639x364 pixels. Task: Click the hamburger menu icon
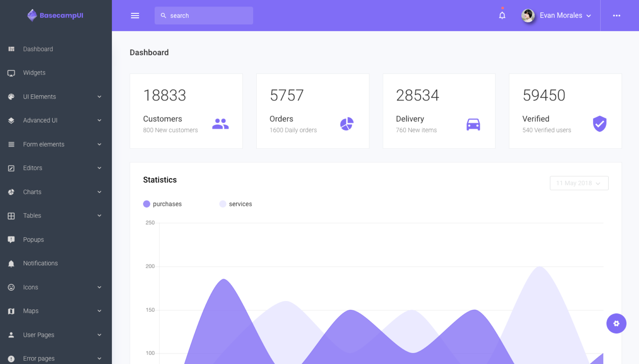(x=135, y=16)
